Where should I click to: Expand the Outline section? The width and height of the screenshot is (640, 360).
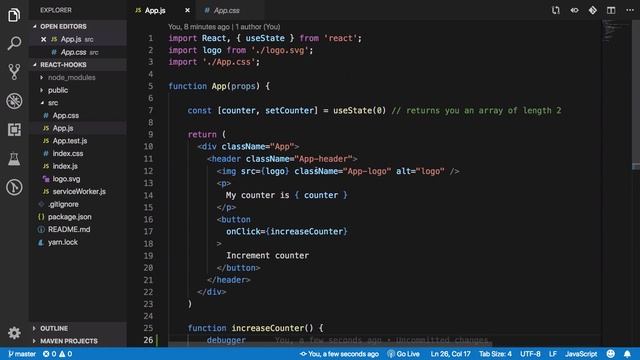click(x=78, y=328)
